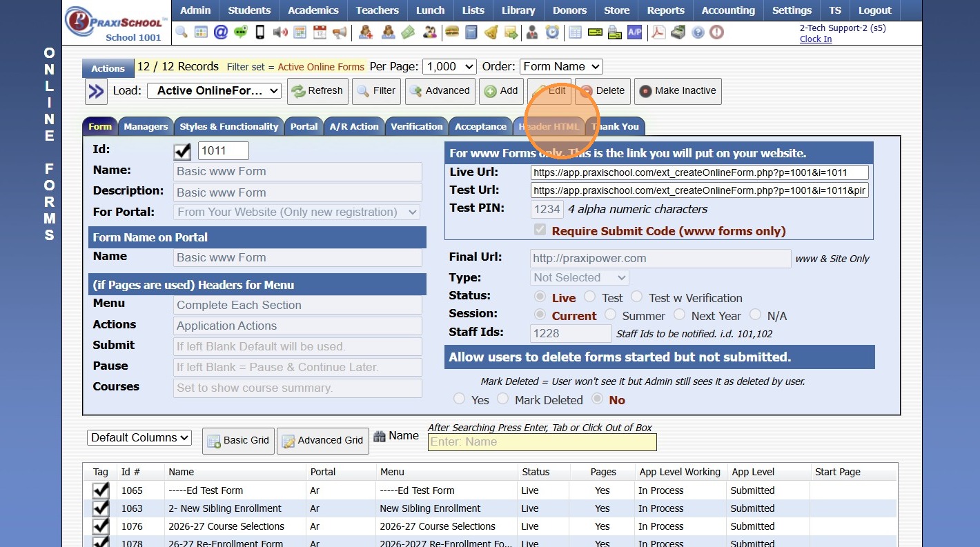Untag the checkbox for form 1063
The height and width of the screenshot is (547, 980).
(x=101, y=508)
